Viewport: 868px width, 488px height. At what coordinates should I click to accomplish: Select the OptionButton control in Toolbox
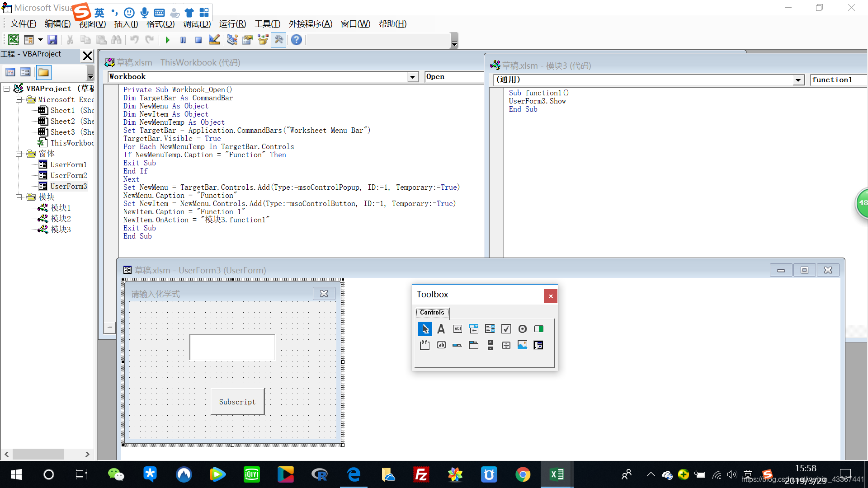[522, 329]
